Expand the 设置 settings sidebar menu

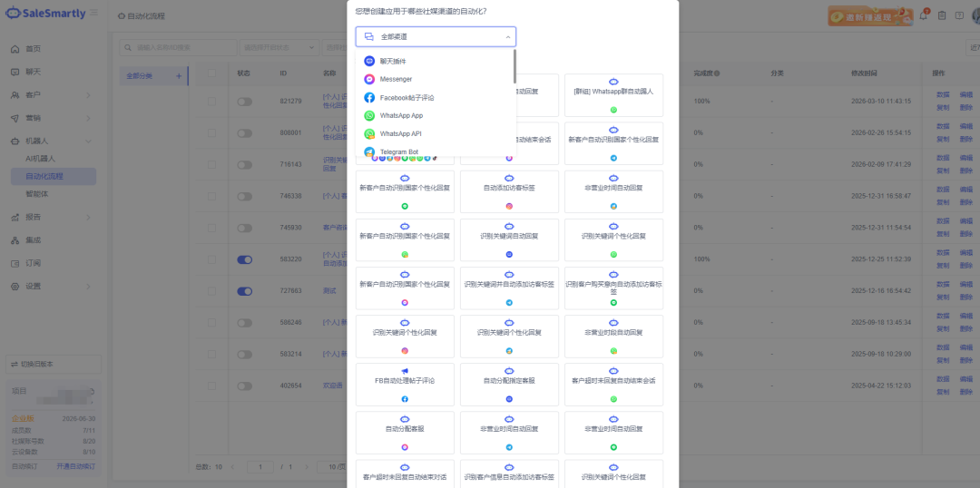(88, 286)
